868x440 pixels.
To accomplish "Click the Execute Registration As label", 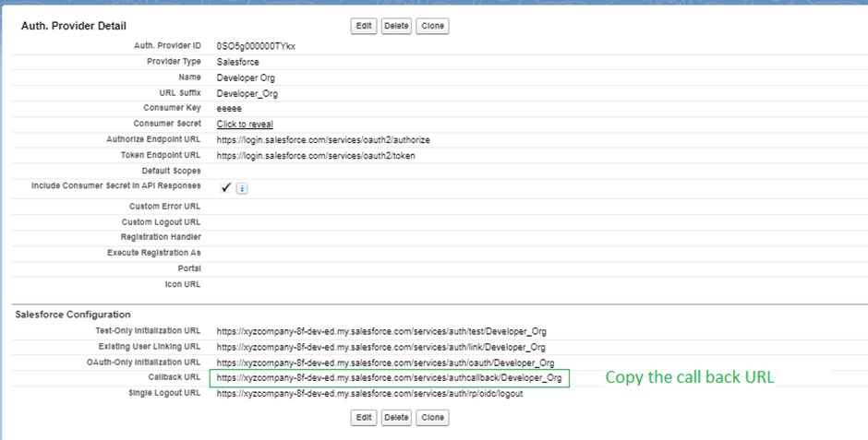I will [154, 253].
